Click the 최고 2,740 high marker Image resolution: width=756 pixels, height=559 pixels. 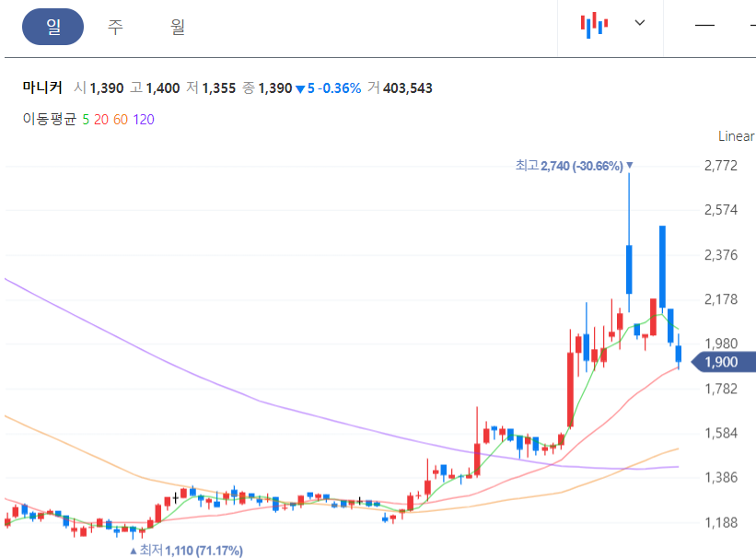pos(574,166)
